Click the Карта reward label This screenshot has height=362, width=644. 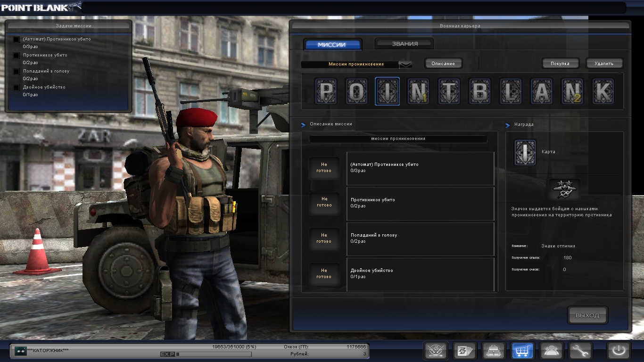pos(549,152)
